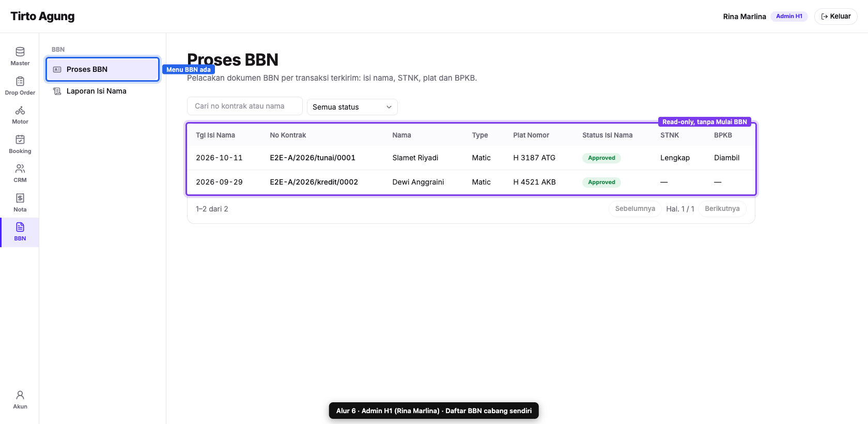Click the date 2026-09-29
This screenshot has height=424, width=868.
[219, 182]
